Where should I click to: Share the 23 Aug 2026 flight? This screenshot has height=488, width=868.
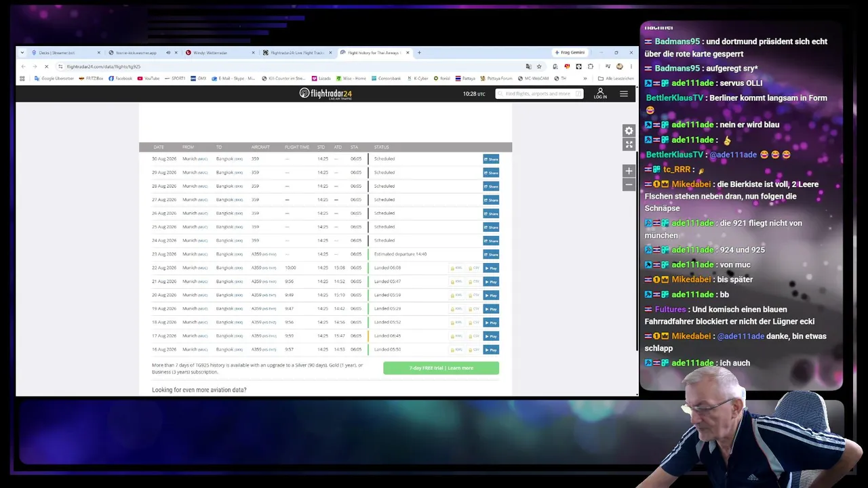[491, 254]
